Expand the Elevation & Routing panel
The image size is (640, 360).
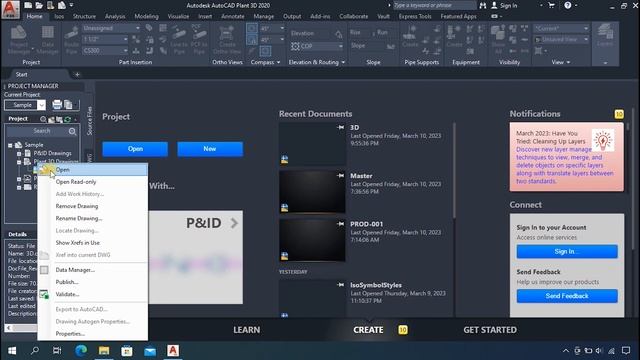point(317,62)
